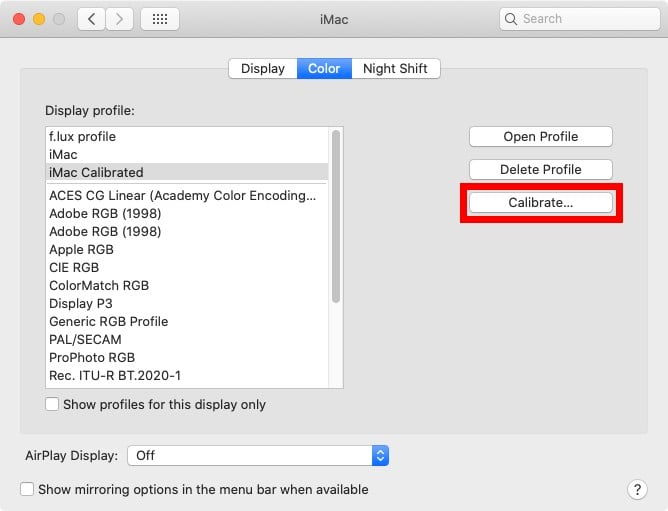Switch to the Display tab
Image resolution: width=668 pixels, height=511 pixels.
point(263,69)
